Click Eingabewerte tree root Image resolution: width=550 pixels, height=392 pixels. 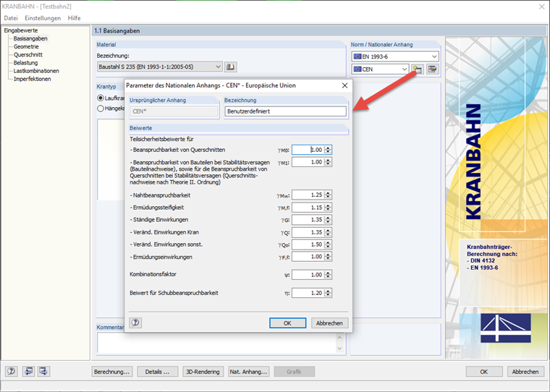21,30
